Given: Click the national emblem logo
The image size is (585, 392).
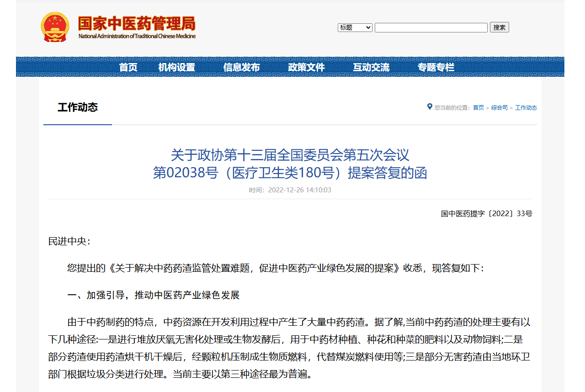Looking at the screenshot, I should click(x=55, y=27).
